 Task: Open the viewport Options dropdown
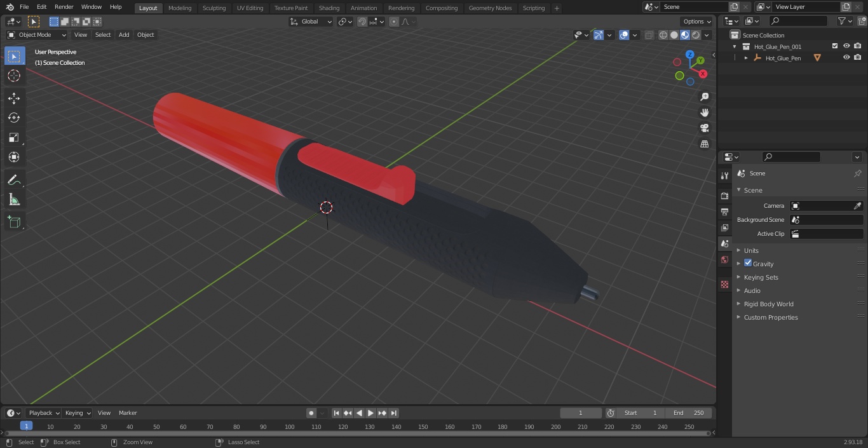(697, 22)
